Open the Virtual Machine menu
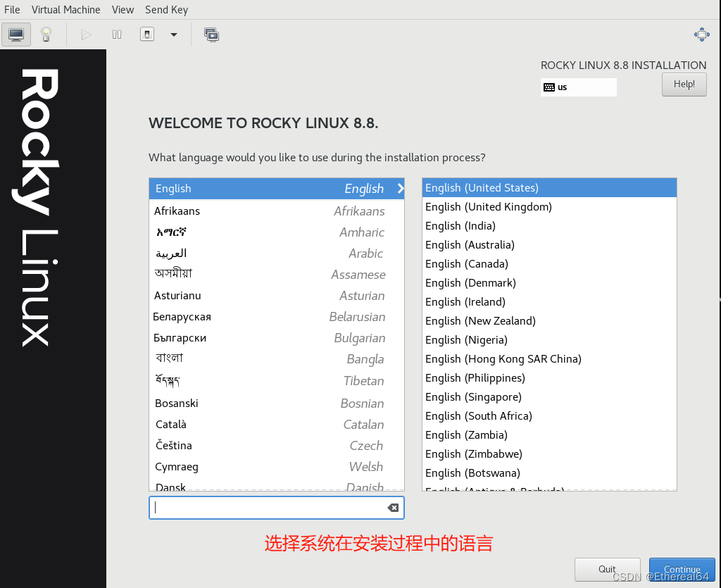This screenshot has width=721, height=588. 65,10
